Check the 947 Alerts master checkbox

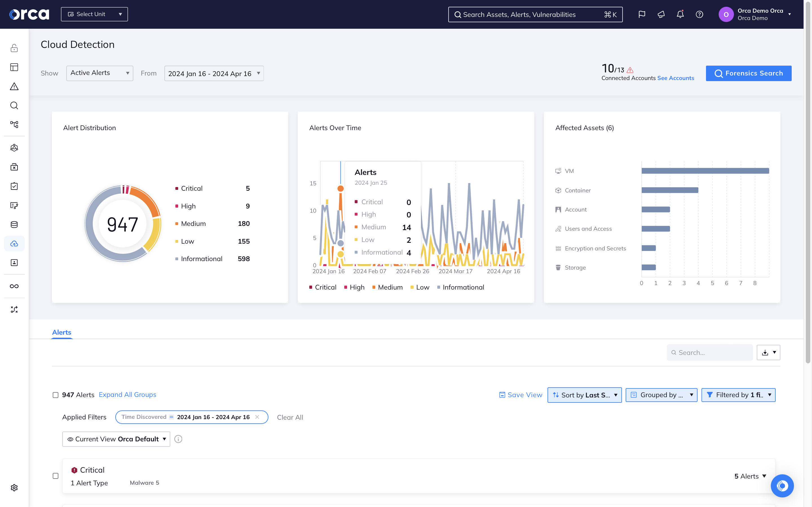tap(55, 395)
